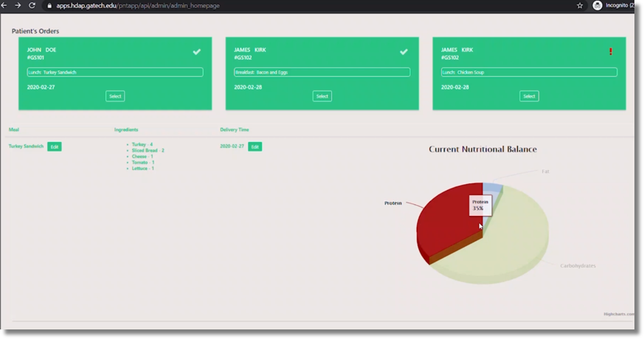
Task: Click the address bar URL
Action: pos(137,5)
